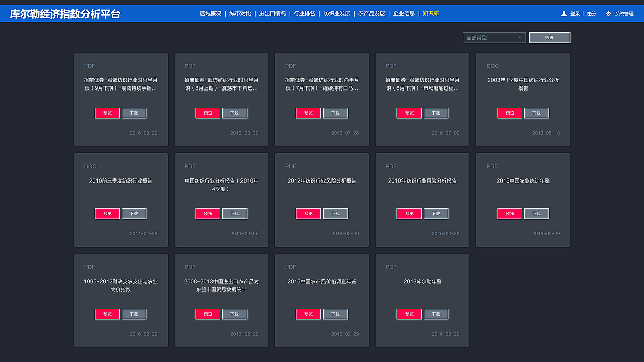Download the 2010前三季度纺织行业报告
The width and height of the screenshot is (644, 362).
point(134,213)
